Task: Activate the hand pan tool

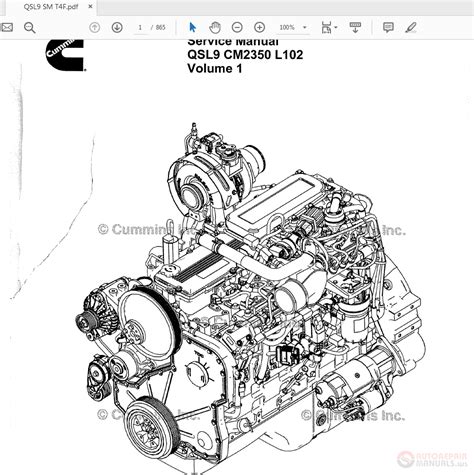Action: tap(215, 27)
